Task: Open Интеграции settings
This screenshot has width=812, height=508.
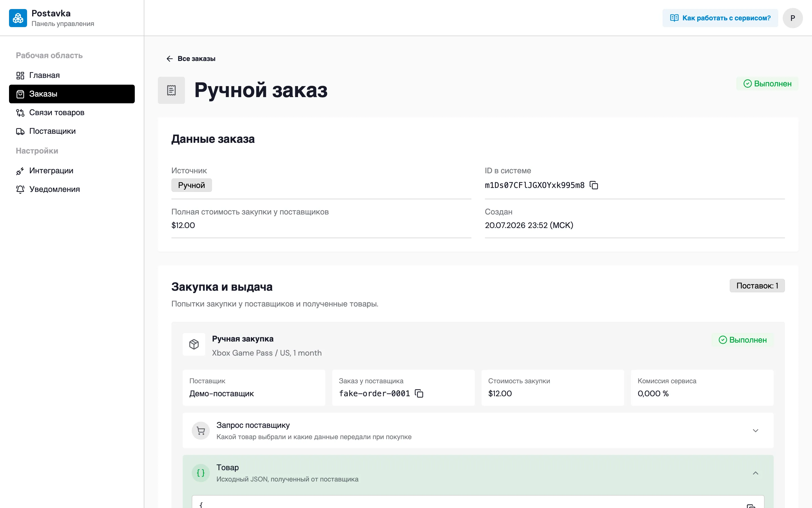Action: click(x=72, y=171)
